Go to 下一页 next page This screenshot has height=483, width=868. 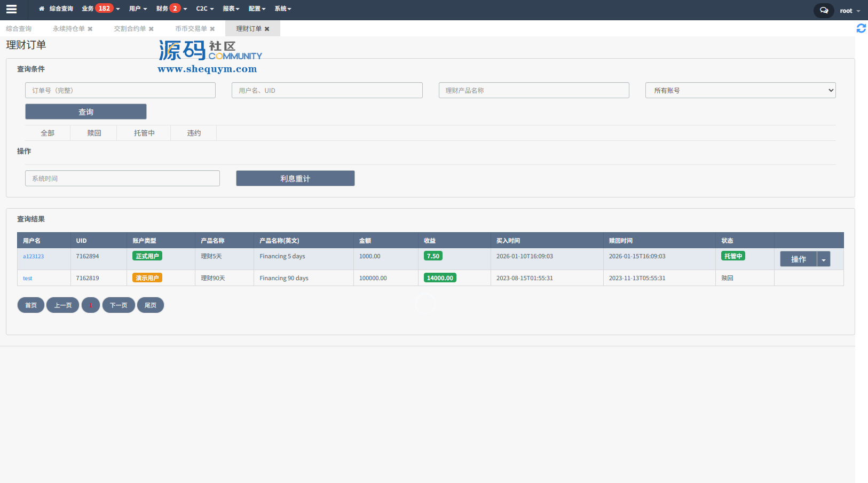[x=119, y=305]
